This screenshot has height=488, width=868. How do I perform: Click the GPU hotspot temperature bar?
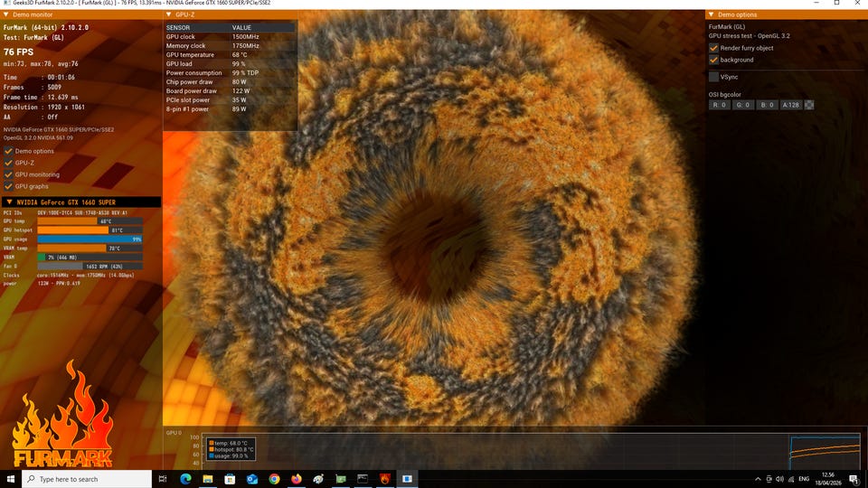90,230
